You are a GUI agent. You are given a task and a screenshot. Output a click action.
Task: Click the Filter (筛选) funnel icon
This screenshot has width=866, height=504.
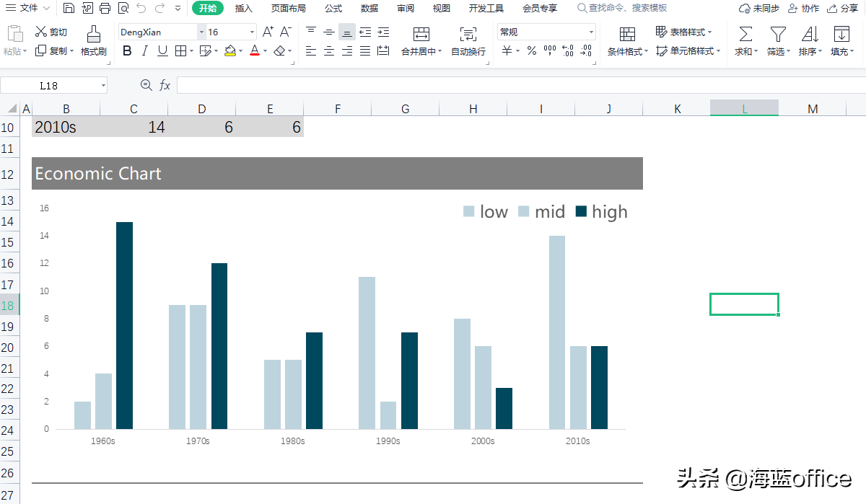777,41
